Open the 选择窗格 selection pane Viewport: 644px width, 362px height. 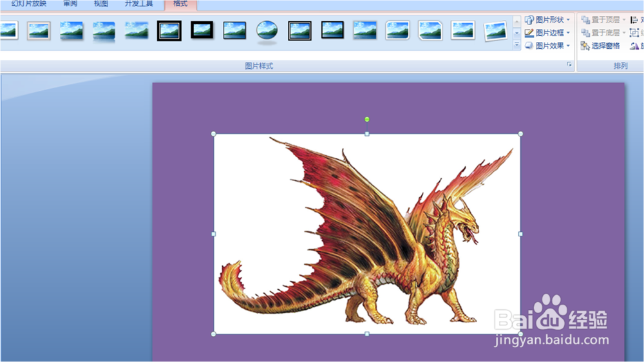tap(600, 46)
